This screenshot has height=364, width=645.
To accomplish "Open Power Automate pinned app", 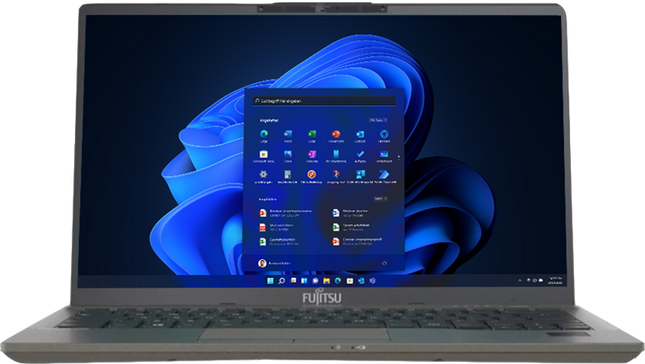I will [384, 176].
